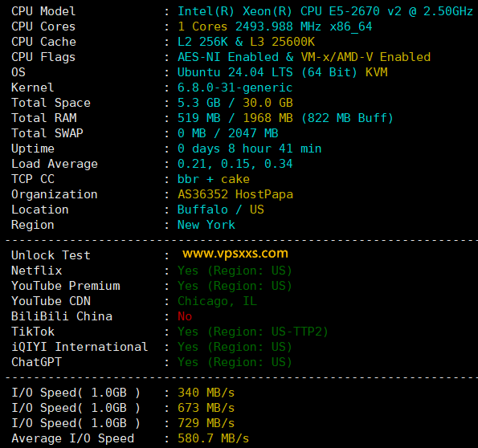
Task: Click the red No for BiliBili China
Action: (x=185, y=316)
